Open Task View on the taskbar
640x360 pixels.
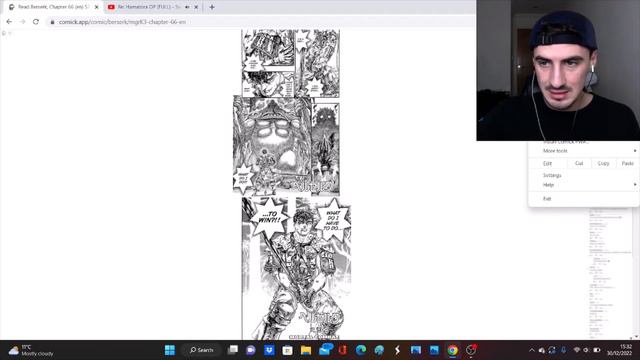tap(233, 350)
